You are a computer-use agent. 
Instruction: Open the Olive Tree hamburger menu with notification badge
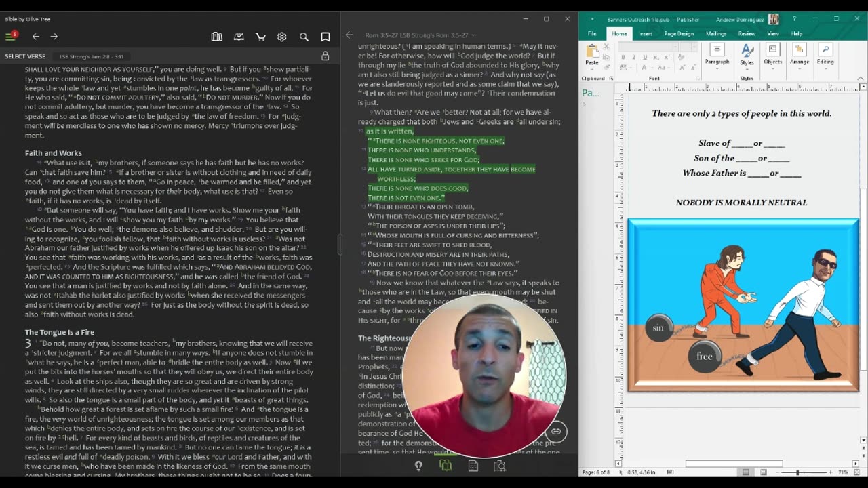point(12,36)
